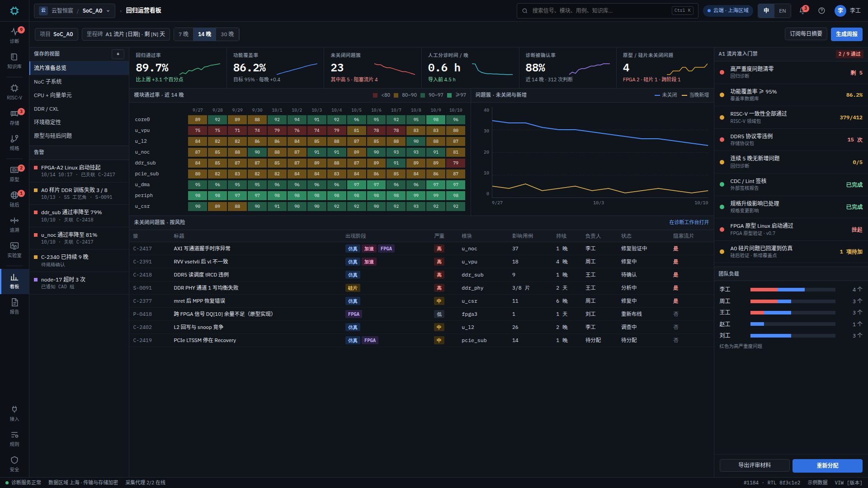Click 订阅每日摘要 button
The width and height of the screenshot is (868, 488).
(x=806, y=34)
